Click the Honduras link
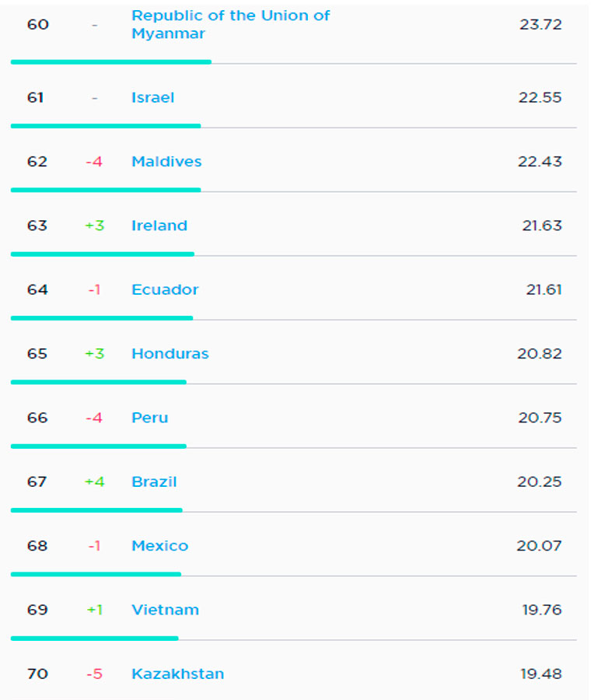Image resolution: width=591 pixels, height=700 pixels. [x=170, y=353]
